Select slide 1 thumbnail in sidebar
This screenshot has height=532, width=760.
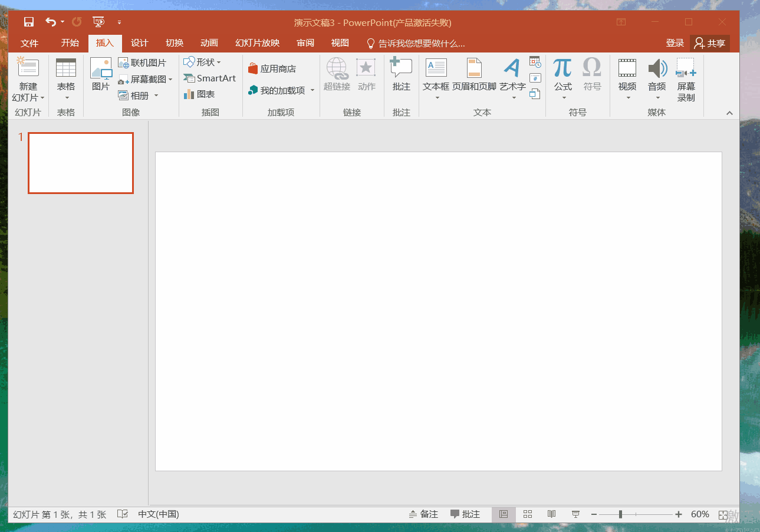80,163
